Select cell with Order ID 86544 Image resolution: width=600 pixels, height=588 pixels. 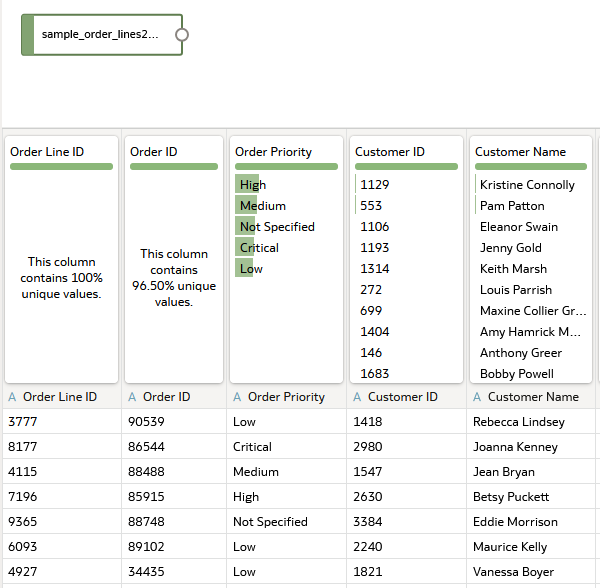coord(174,446)
